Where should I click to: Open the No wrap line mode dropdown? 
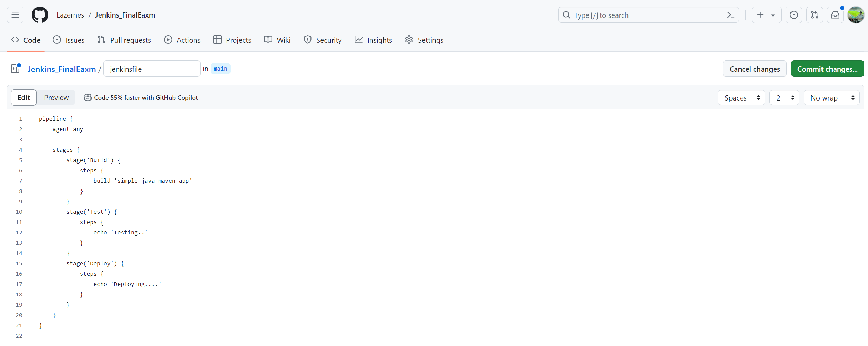[832, 98]
